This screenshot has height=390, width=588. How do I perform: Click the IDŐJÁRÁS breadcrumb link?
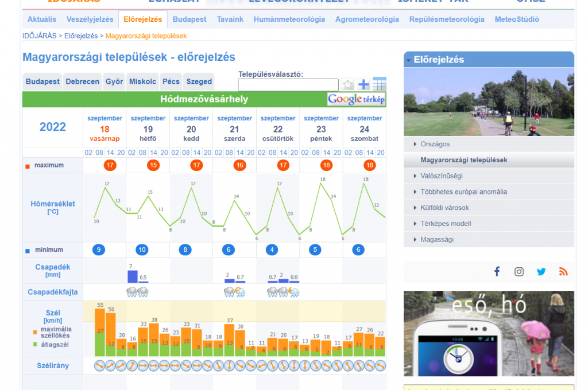click(x=39, y=36)
